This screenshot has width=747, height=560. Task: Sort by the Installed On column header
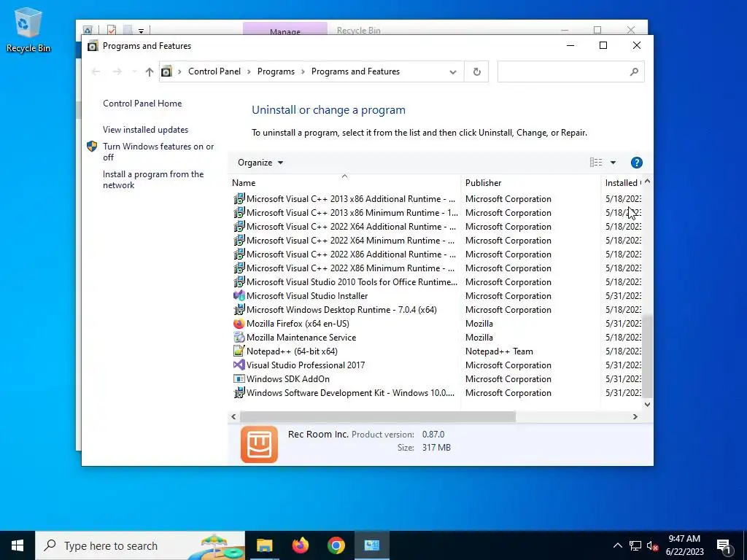click(x=622, y=183)
